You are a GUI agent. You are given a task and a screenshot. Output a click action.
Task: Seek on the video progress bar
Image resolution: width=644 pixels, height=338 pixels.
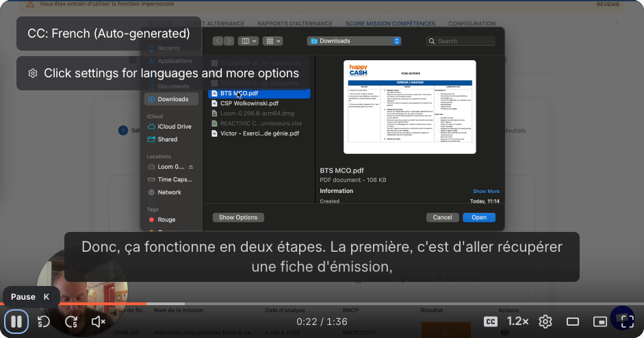coord(322,304)
